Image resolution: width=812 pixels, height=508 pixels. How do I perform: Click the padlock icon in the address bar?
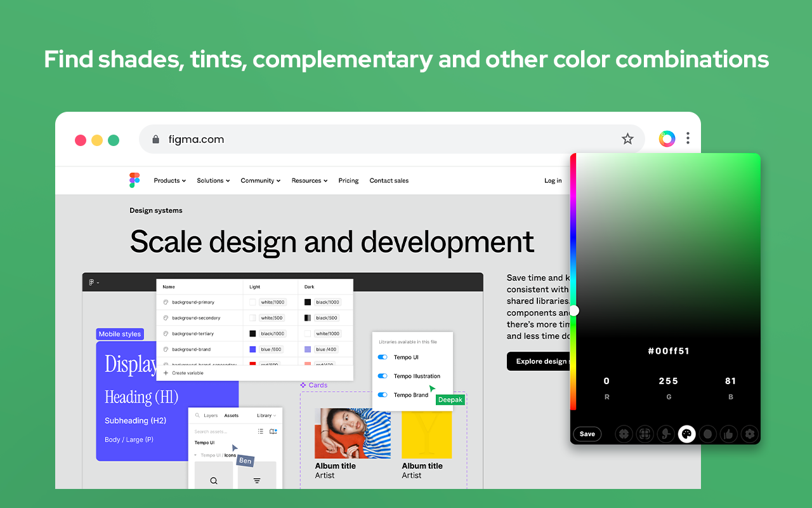[x=156, y=140]
